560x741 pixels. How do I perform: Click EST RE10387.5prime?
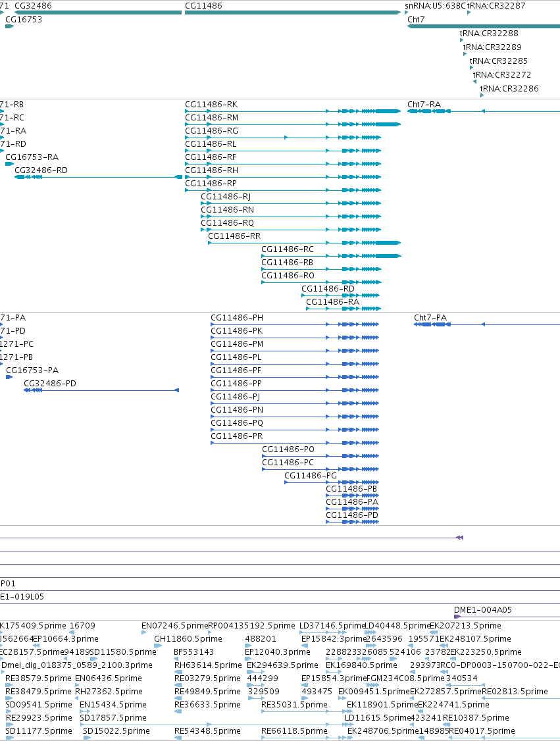point(476,717)
